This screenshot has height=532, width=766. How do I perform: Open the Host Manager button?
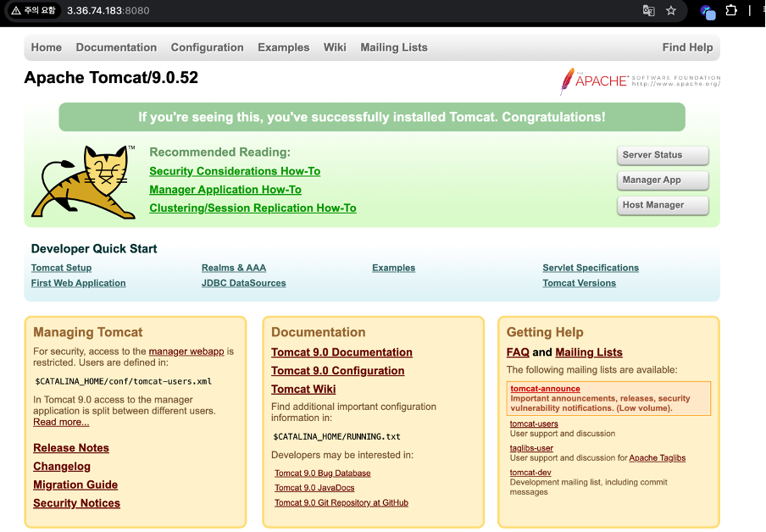(663, 205)
